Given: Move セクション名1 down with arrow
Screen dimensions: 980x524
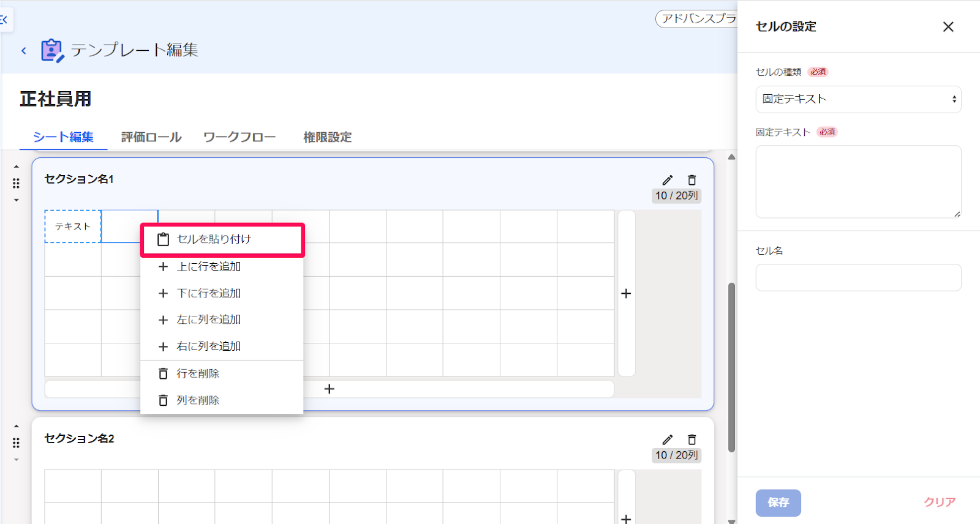Looking at the screenshot, I should point(17,200).
